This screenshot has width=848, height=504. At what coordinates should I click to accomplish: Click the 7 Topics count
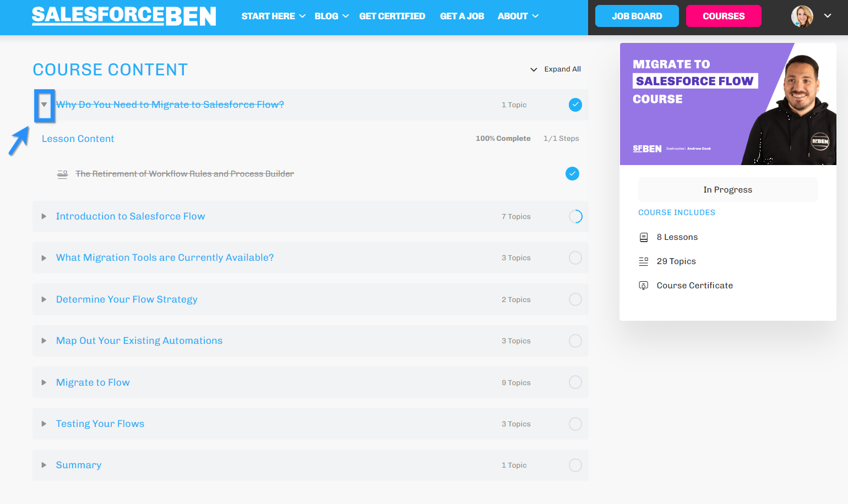(516, 217)
